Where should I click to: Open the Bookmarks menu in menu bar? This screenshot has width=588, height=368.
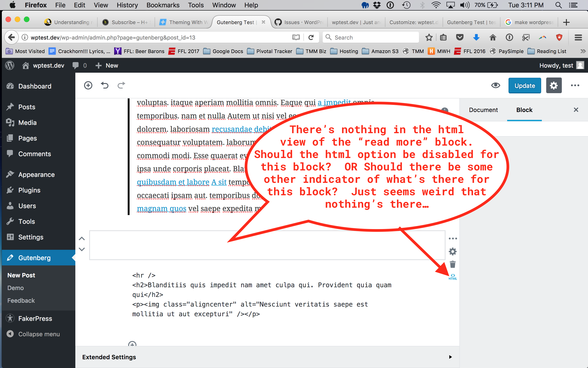point(163,5)
